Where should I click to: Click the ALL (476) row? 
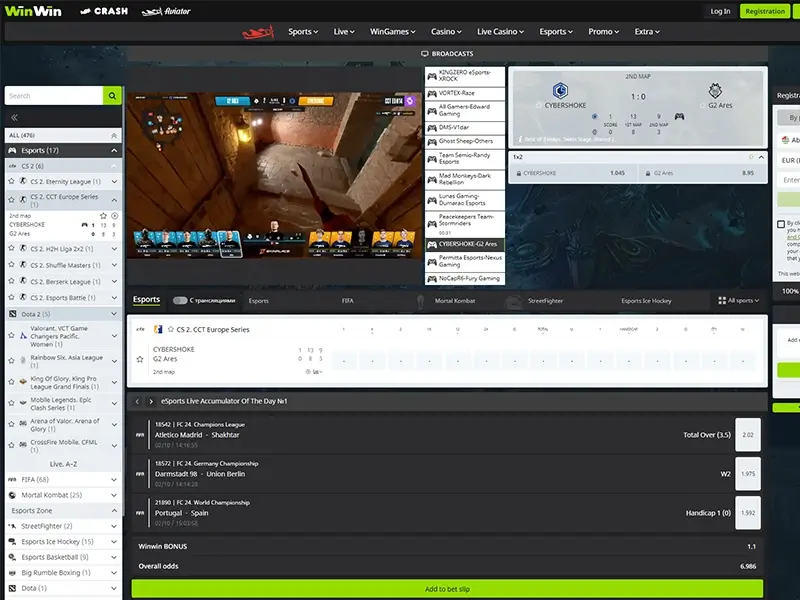point(63,135)
